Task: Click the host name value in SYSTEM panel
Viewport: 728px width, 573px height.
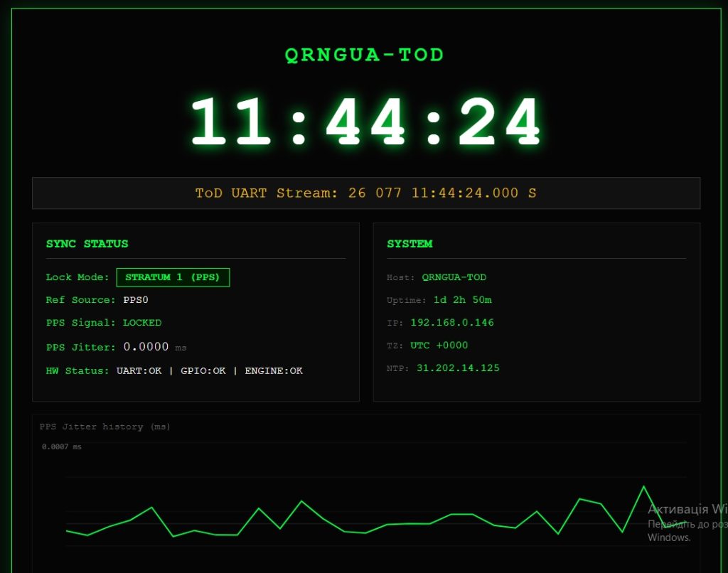Action: click(x=454, y=277)
